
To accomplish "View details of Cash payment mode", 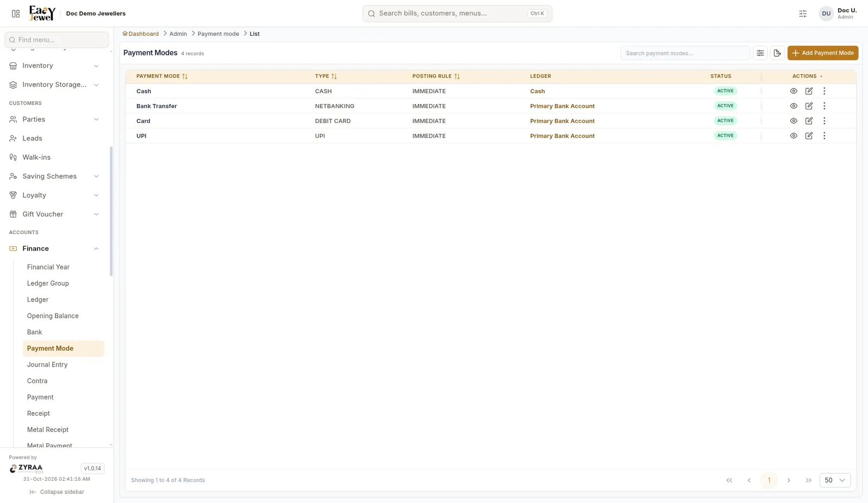I will pos(793,91).
